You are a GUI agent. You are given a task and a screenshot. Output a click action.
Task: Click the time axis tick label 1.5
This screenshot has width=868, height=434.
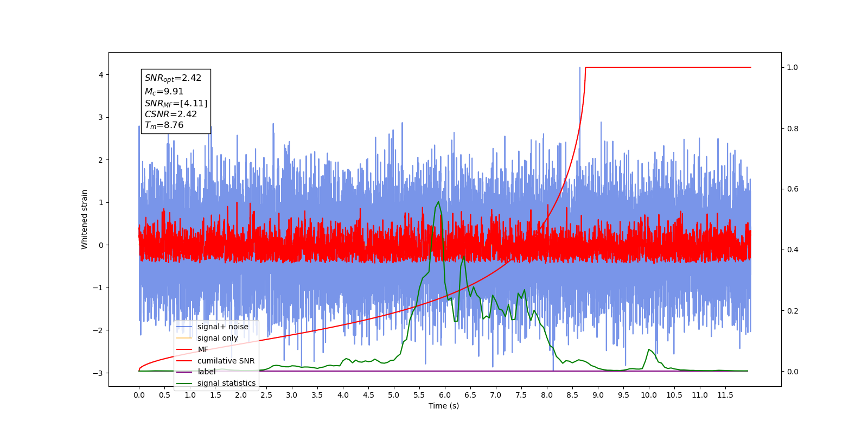click(x=215, y=395)
